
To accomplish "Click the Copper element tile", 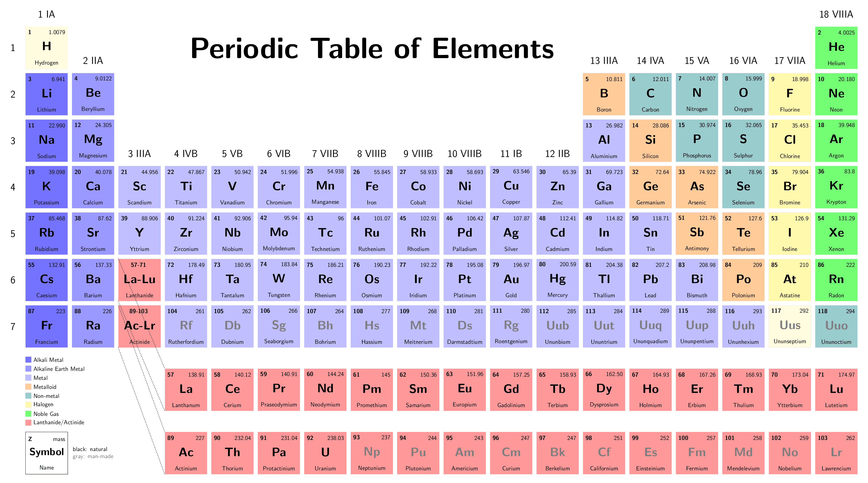I will tap(511, 187).
